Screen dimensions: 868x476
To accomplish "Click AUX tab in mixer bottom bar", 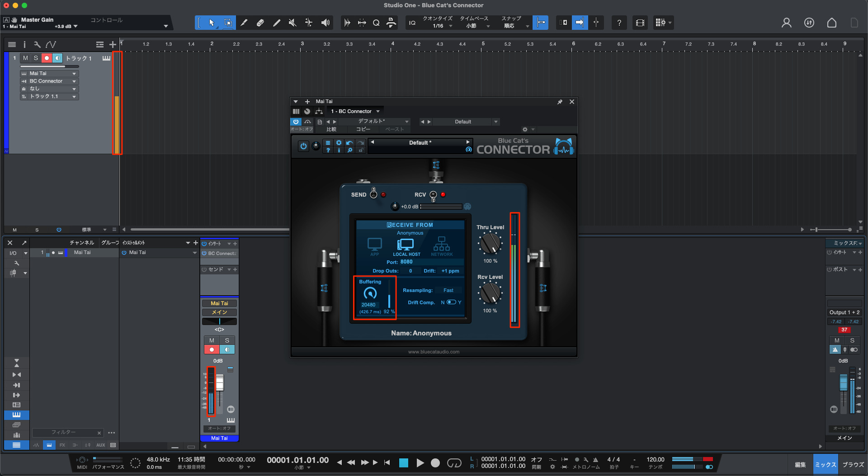I will [101, 445].
